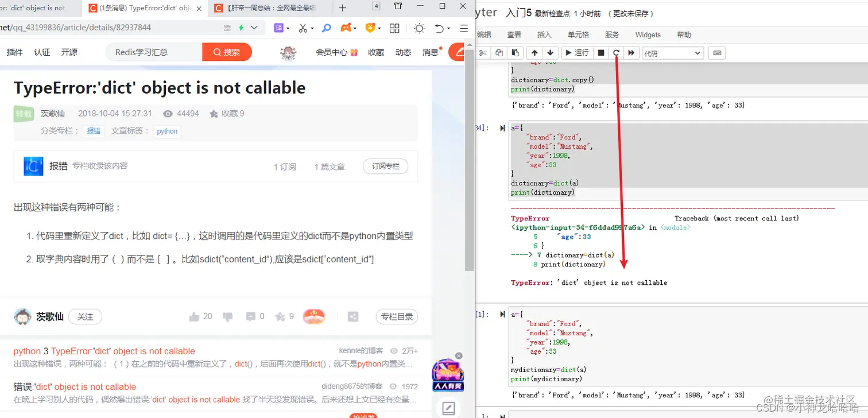Toggle dislike with the thumbs-down icon
The height and width of the screenshot is (418, 868).
pos(228,316)
